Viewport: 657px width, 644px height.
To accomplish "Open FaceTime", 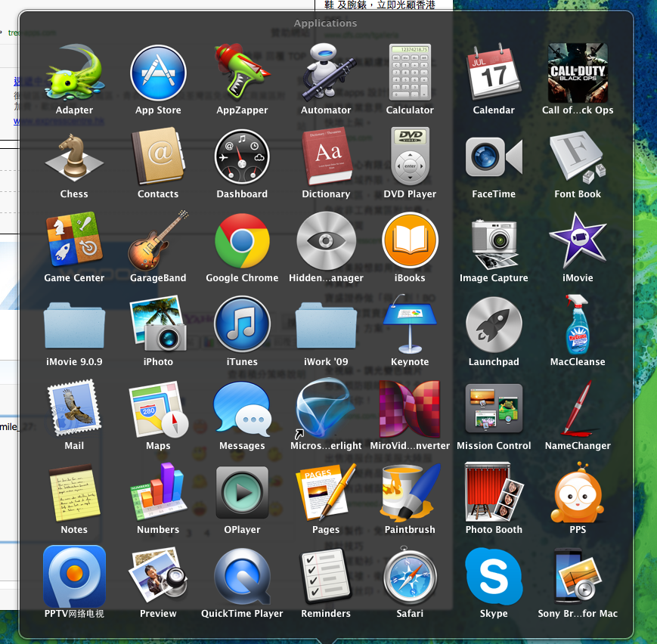I will 494,156.
